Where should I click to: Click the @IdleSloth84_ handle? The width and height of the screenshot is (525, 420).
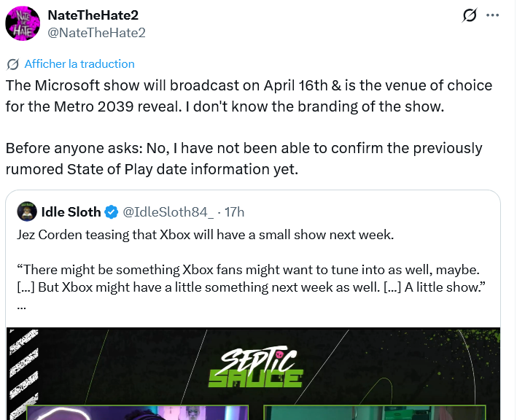(x=167, y=212)
